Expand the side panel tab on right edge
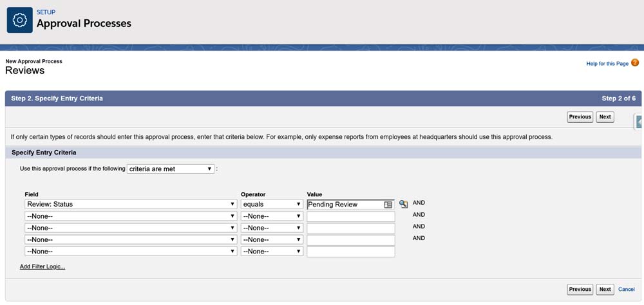 pos(639,122)
